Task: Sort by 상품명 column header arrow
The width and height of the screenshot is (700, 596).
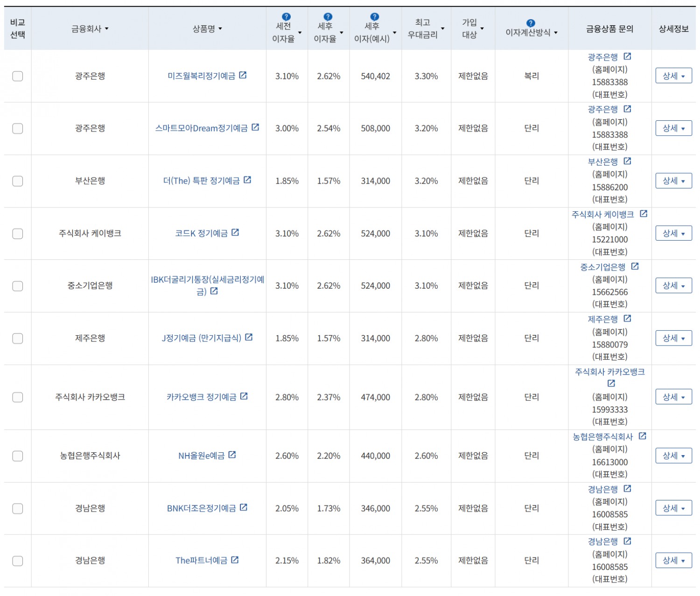Action: click(x=220, y=29)
